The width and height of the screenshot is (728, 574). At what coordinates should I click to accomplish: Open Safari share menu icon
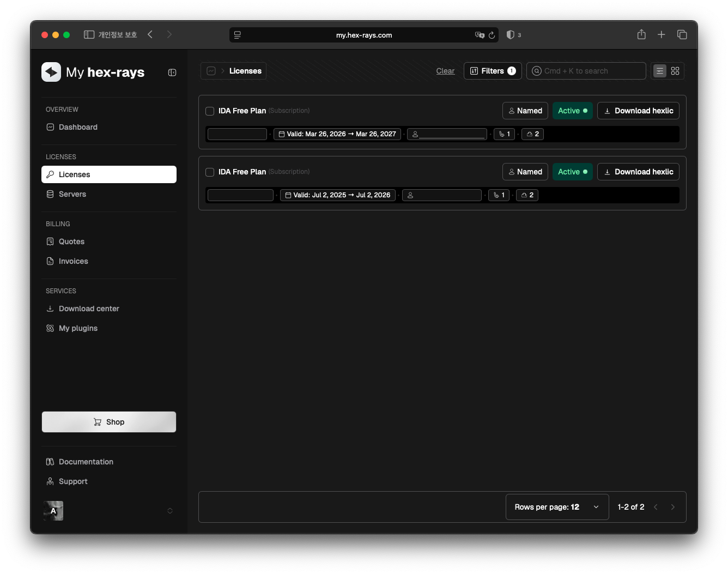coord(641,35)
